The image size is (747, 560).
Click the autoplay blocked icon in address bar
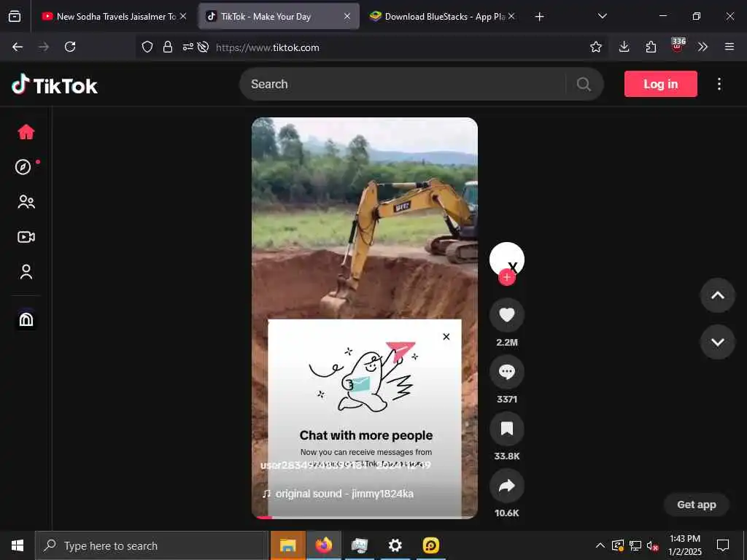point(203,47)
